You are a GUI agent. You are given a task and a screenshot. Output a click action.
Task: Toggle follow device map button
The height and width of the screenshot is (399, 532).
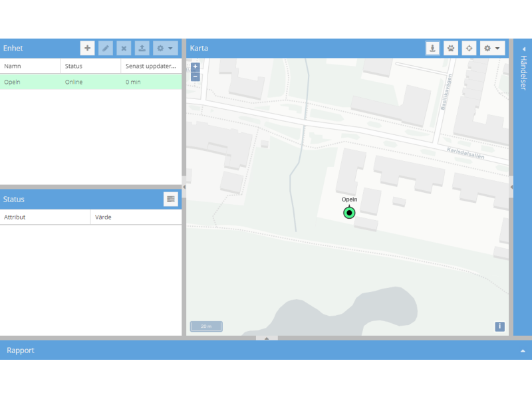click(x=433, y=48)
